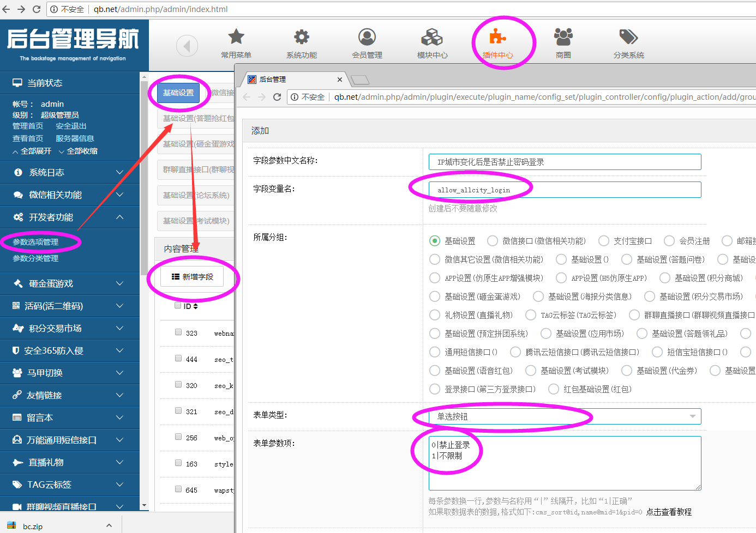The image size is (756, 533).
Task: Open the 常用菜单 star icon
Action: (x=236, y=37)
